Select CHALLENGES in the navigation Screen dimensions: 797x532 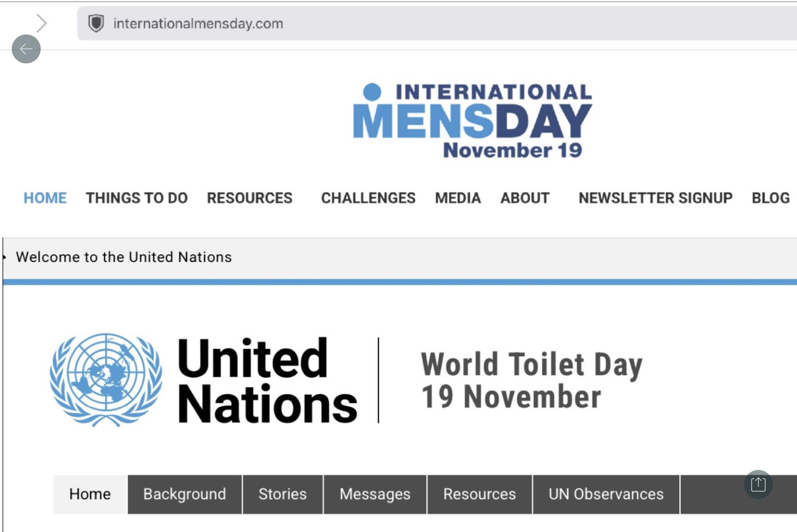click(x=368, y=198)
